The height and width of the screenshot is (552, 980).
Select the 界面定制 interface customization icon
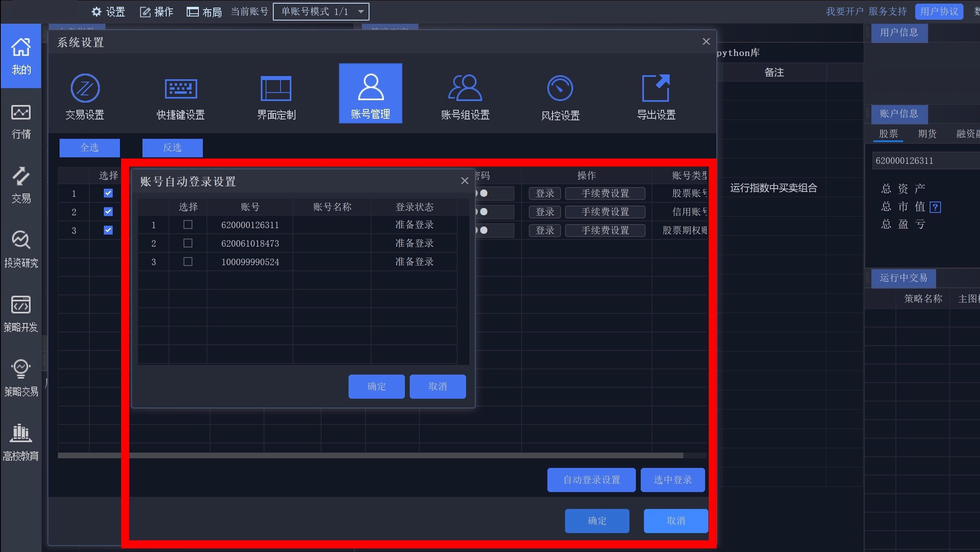[276, 95]
